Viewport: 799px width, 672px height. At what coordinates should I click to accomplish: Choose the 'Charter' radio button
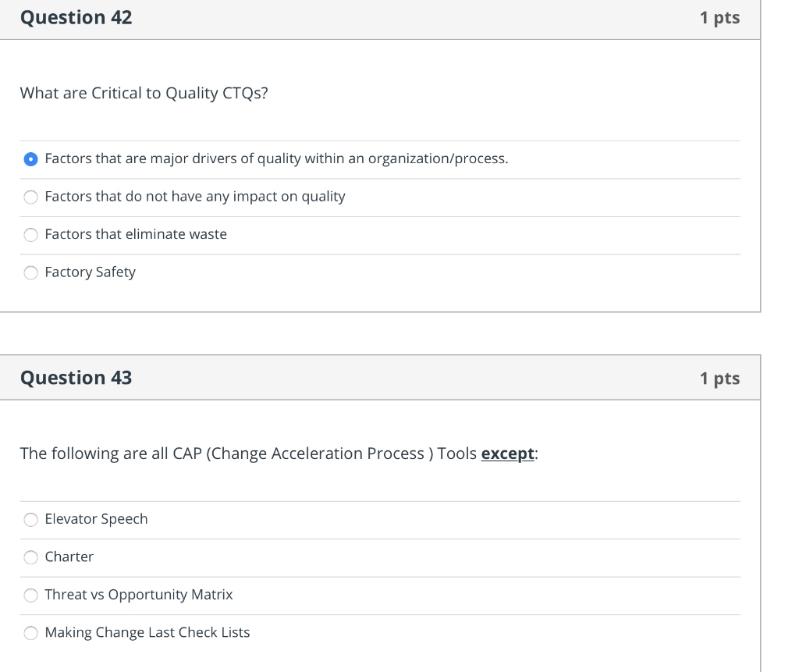pos(30,557)
